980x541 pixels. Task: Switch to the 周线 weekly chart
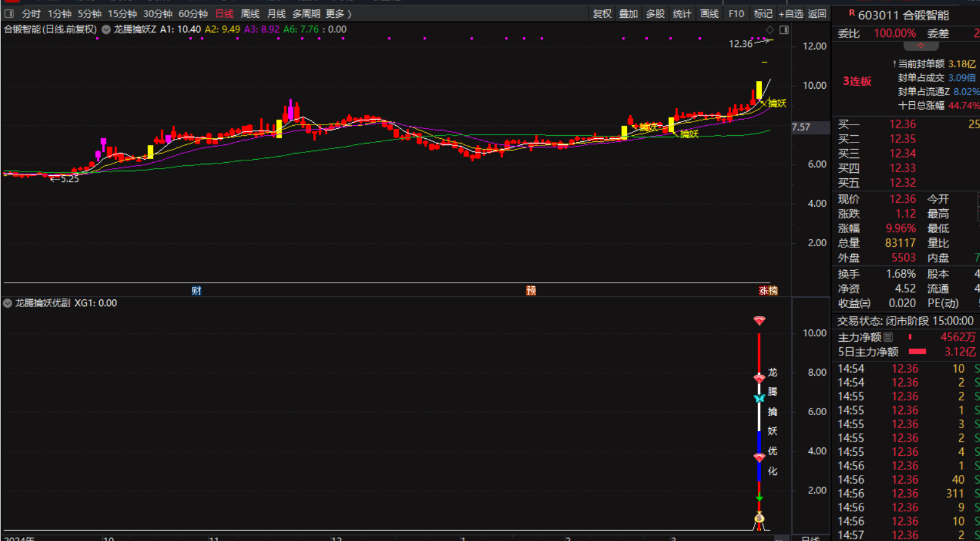click(250, 14)
